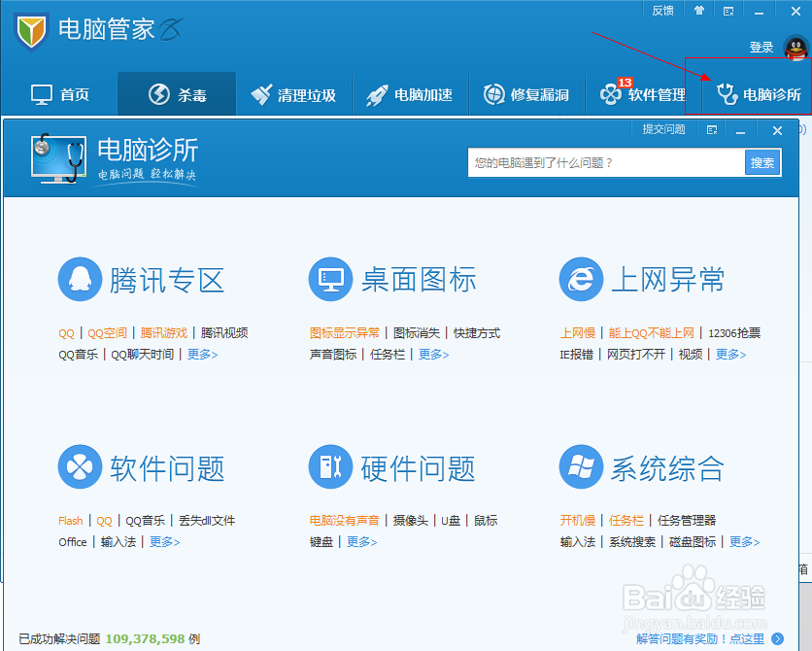The image size is (812, 651).
Task: Expand 更多 under 腾讯专区
Action: pyautogui.click(x=202, y=355)
